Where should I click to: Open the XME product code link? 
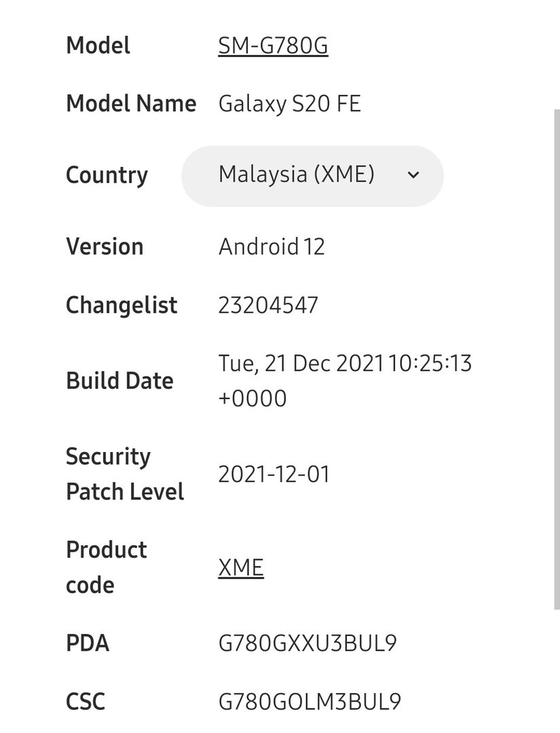click(x=241, y=567)
